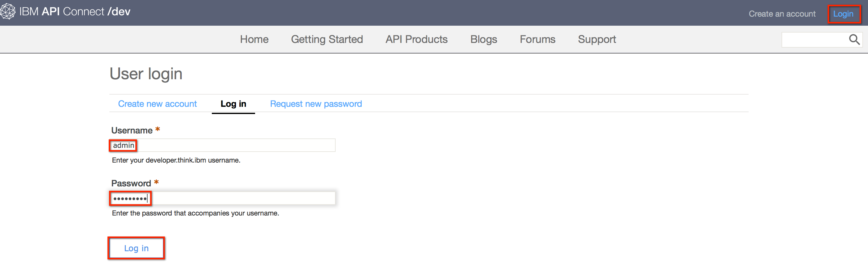Screen dimensions: 868x265
Task: Submit with the Log in button
Action: (136, 248)
